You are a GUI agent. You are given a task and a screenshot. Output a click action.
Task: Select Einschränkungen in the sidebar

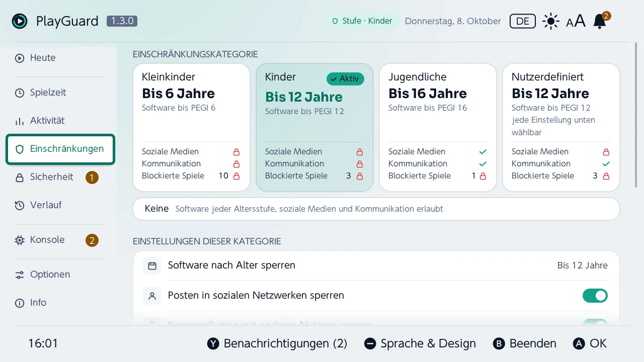[60, 149]
